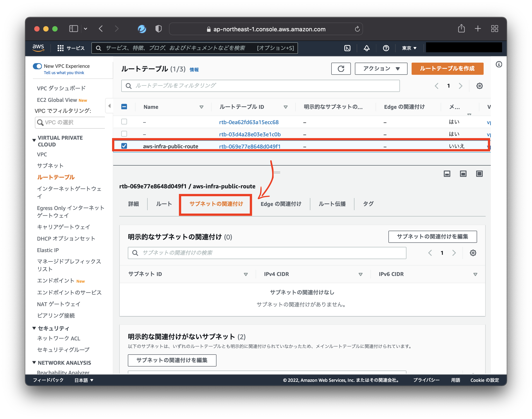The height and width of the screenshot is (419, 532).
Task: Refresh the route tables list
Action: click(341, 69)
